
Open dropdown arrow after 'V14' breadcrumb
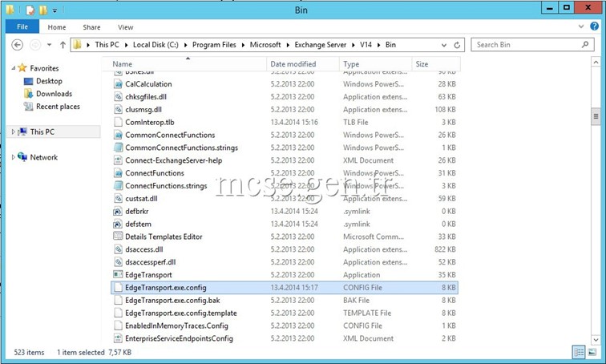[378, 45]
